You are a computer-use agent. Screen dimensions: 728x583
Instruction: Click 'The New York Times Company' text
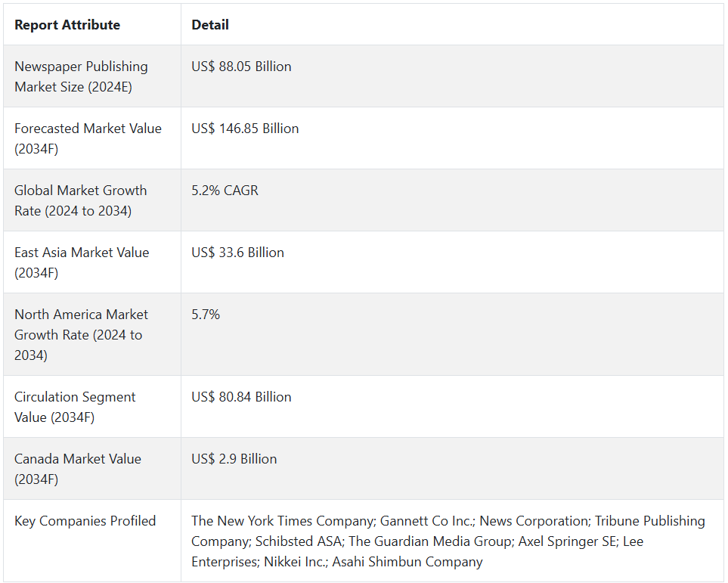(282, 521)
